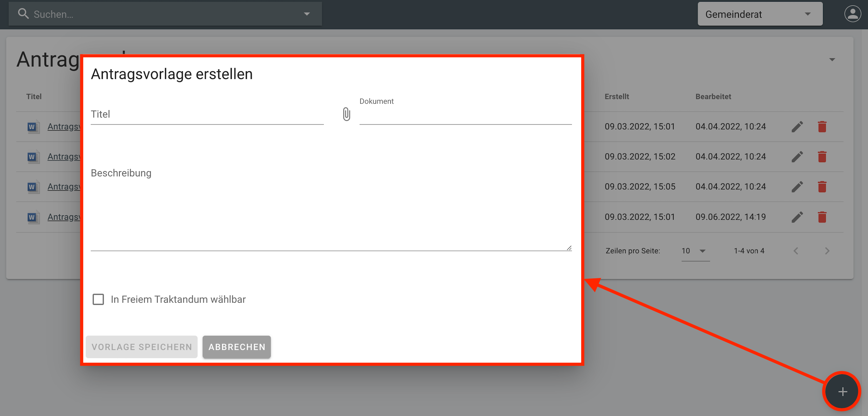
Task: Open the Zeilen pro Seite selector
Action: 695,251
